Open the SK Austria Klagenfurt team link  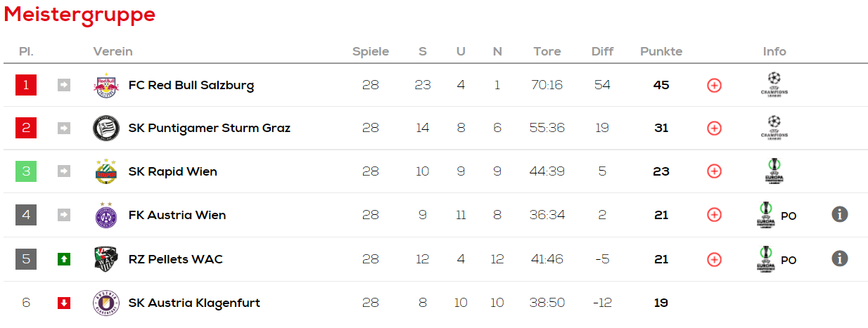194,303
